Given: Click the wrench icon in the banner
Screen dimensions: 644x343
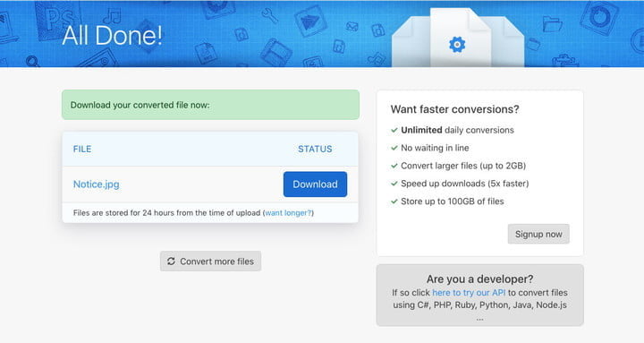Looking at the screenshot, I should [269, 15].
